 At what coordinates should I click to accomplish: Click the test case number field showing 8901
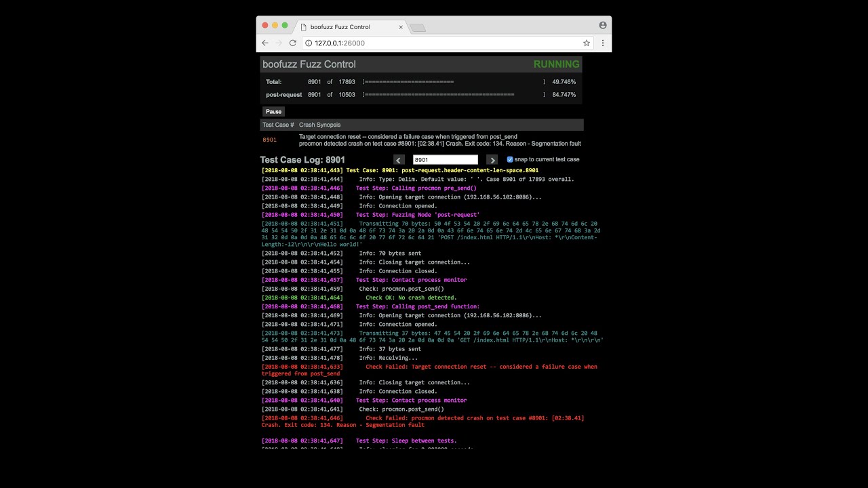(446, 160)
